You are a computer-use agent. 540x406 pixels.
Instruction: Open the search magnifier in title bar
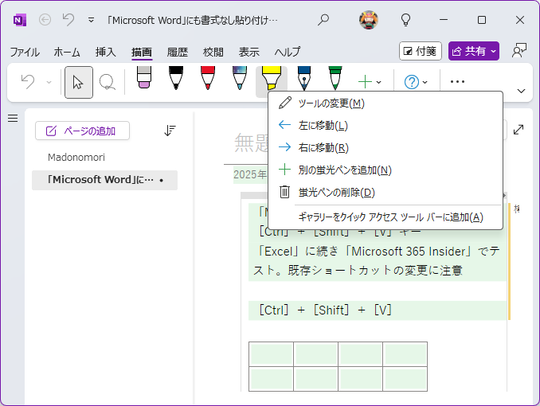click(323, 20)
